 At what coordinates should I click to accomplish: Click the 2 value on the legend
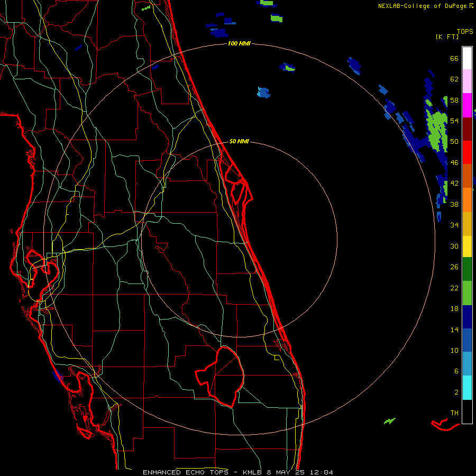click(x=456, y=392)
